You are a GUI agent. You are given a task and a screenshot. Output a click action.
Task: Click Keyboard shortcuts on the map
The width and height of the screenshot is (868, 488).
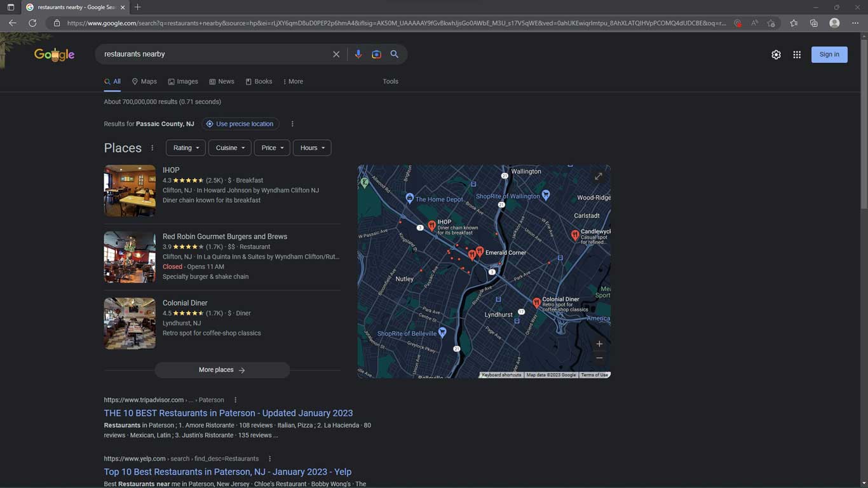click(501, 375)
